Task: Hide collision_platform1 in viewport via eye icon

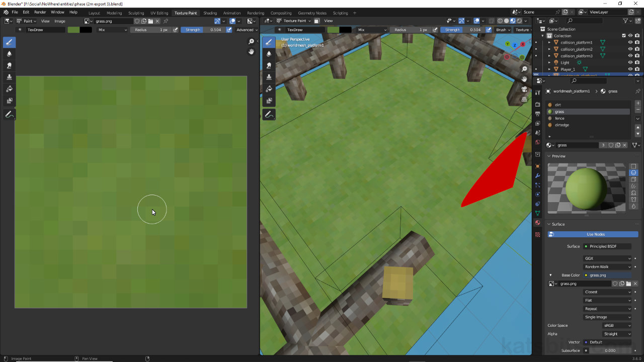Action: [630, 43]
